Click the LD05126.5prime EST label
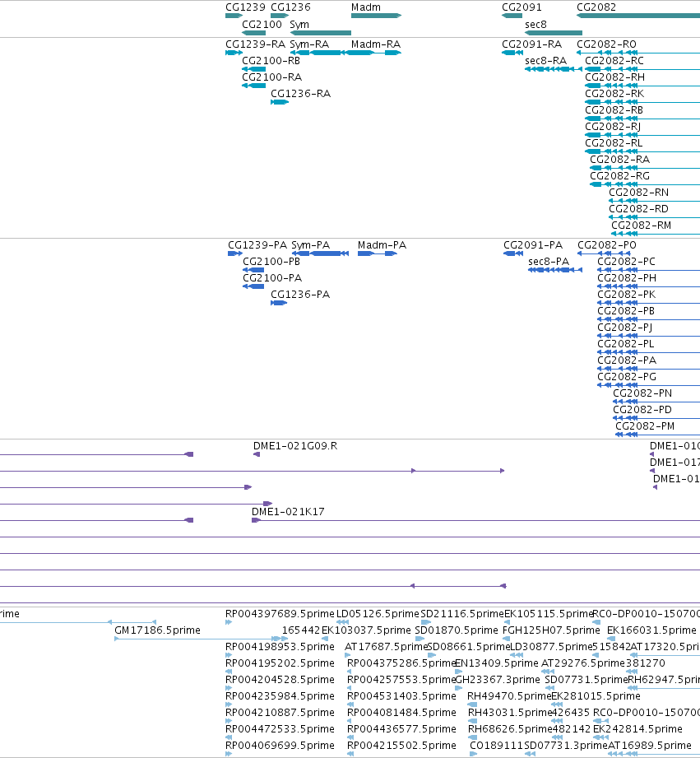Image resolution: width=700 pixels, height=758 pixels. (378, 613)
